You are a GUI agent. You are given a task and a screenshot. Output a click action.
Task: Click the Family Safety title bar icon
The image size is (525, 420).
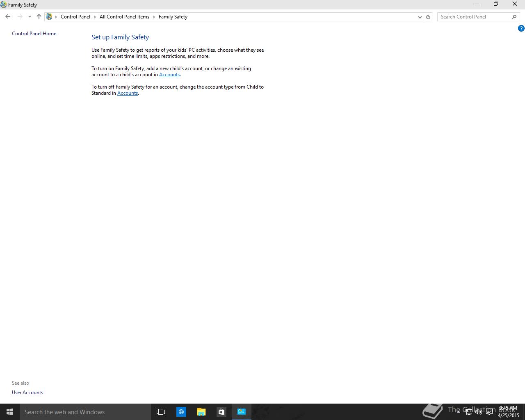click(x=4, y=5)
